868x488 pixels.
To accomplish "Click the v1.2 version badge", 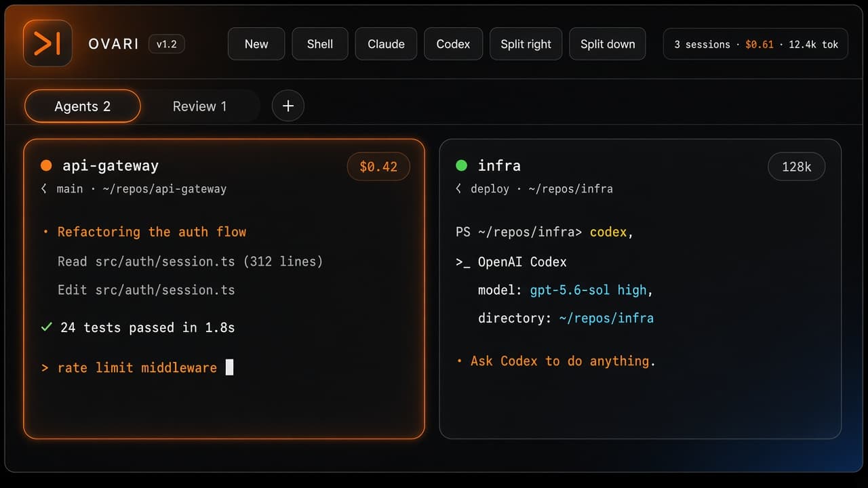I will coord(166,44).
